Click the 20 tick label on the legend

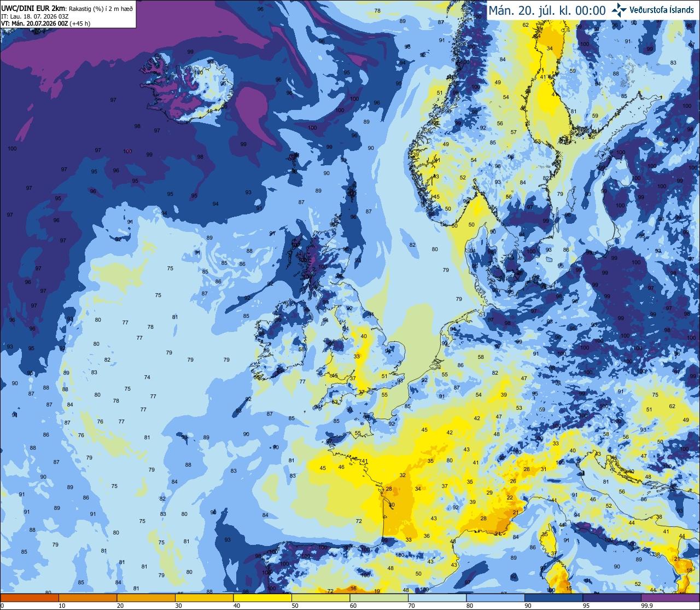120,606
